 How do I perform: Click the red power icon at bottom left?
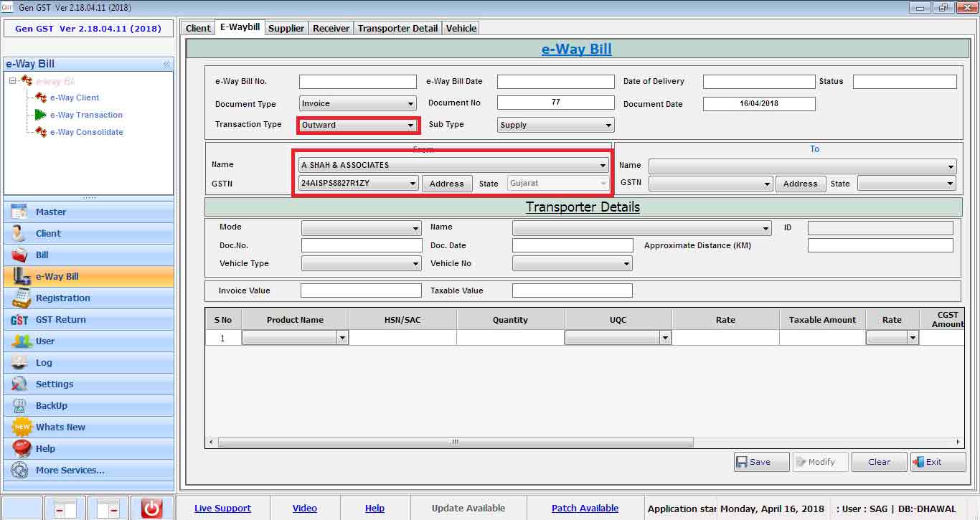151,508
